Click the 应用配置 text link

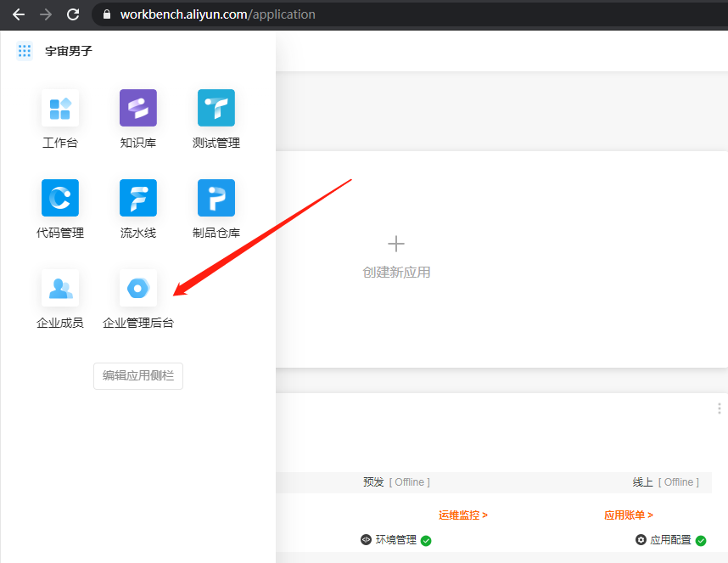click(671, 540)
